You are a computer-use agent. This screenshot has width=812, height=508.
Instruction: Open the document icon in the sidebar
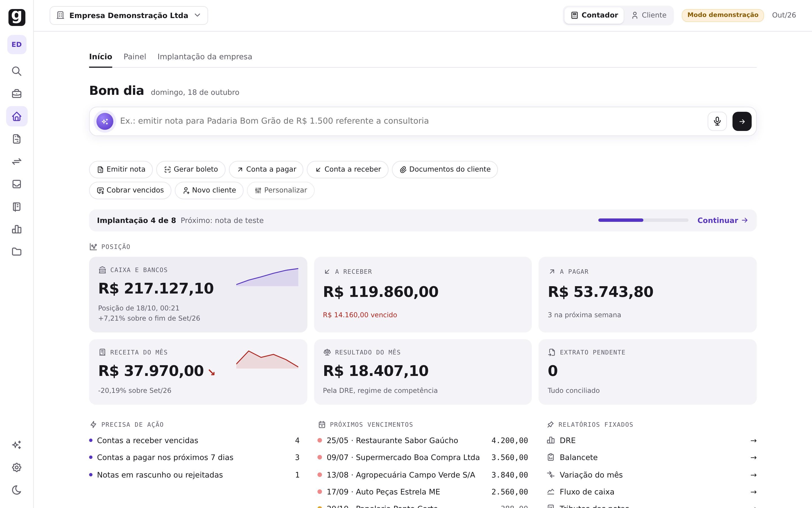[17, 139]
